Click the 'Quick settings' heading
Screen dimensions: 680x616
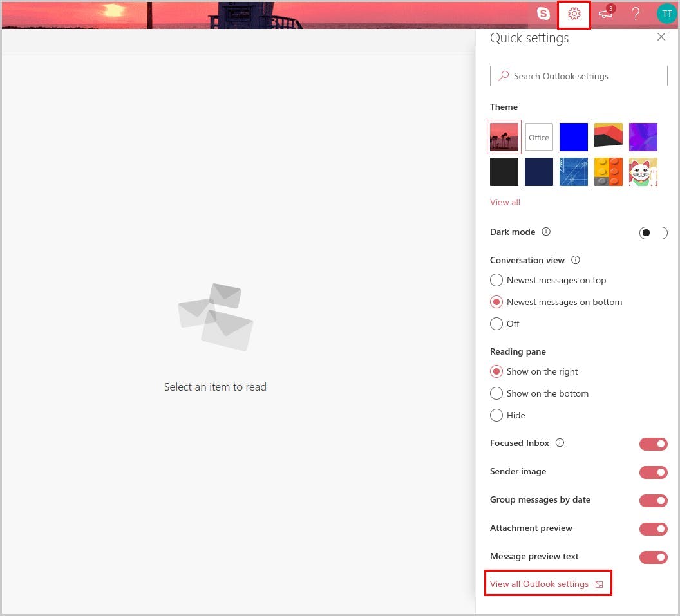(529, 38)
